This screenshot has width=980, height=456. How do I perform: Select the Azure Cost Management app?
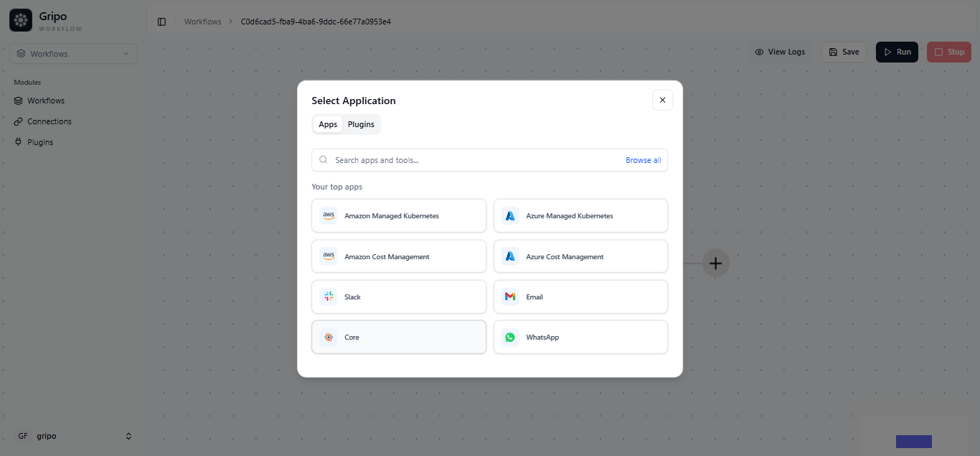(580, 256)
